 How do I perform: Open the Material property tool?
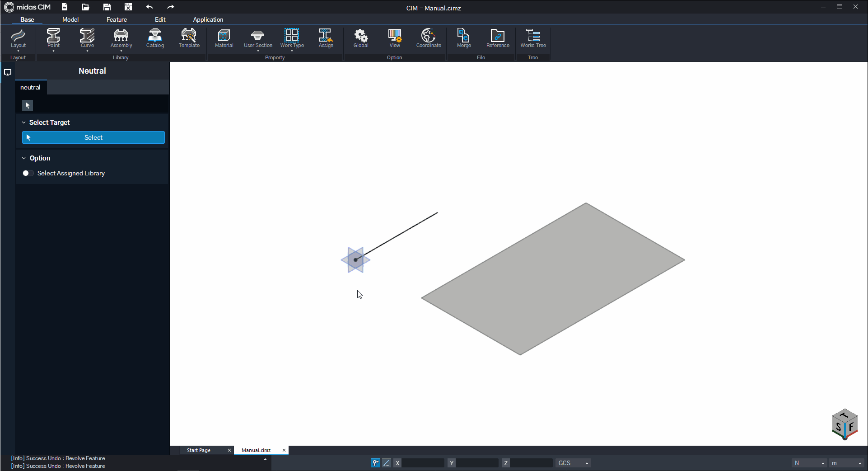click(224, 38)
